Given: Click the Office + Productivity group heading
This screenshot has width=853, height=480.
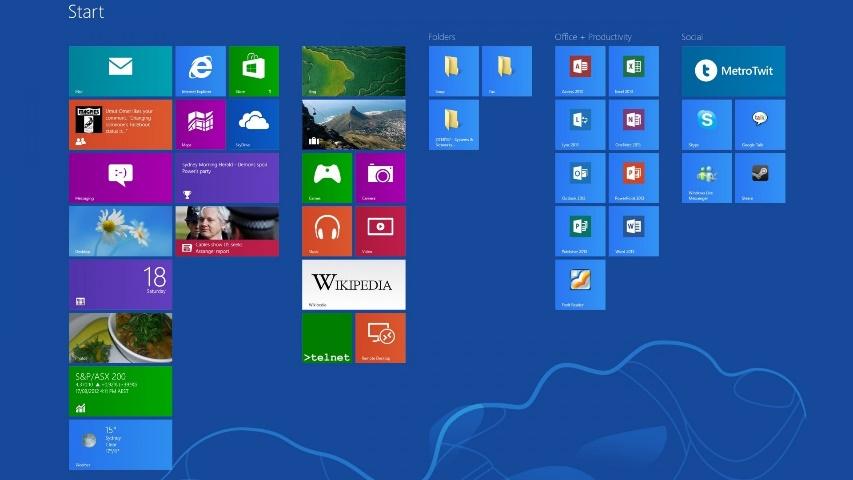Looking at the screenshot, I should pyautogui.click(x=593, y=36).
